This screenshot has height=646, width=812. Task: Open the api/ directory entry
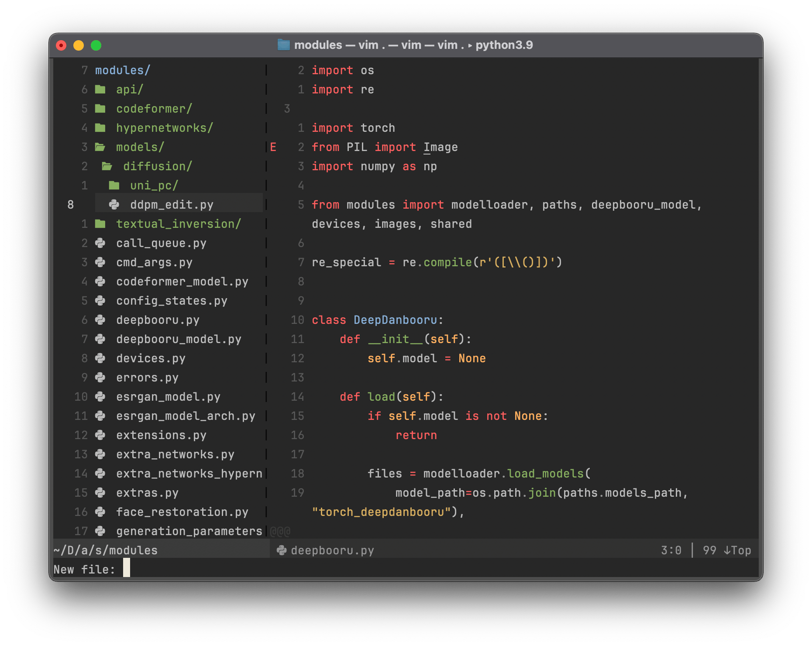click(130, 89)
